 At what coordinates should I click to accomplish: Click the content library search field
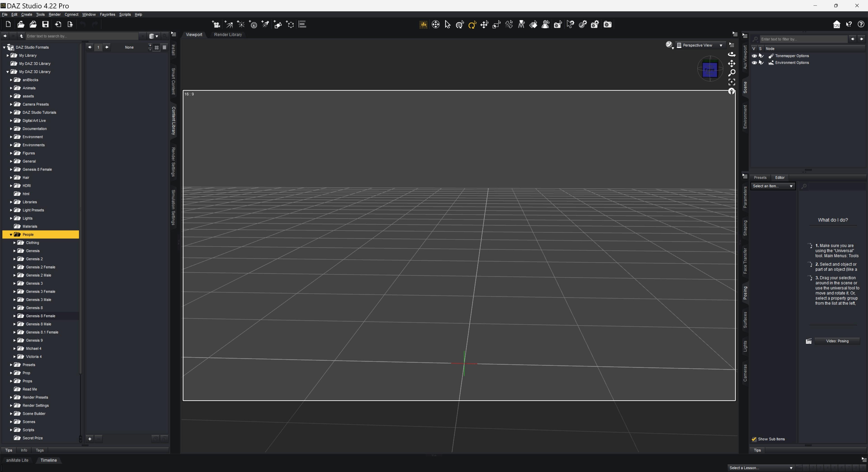pyautogui.click(x=81, y=36)
